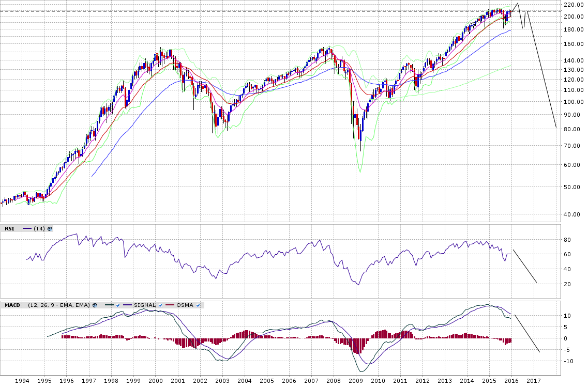The image size is (588, 388).
Task: Click the RSI panel label
Action: click(x=9, y=228)
